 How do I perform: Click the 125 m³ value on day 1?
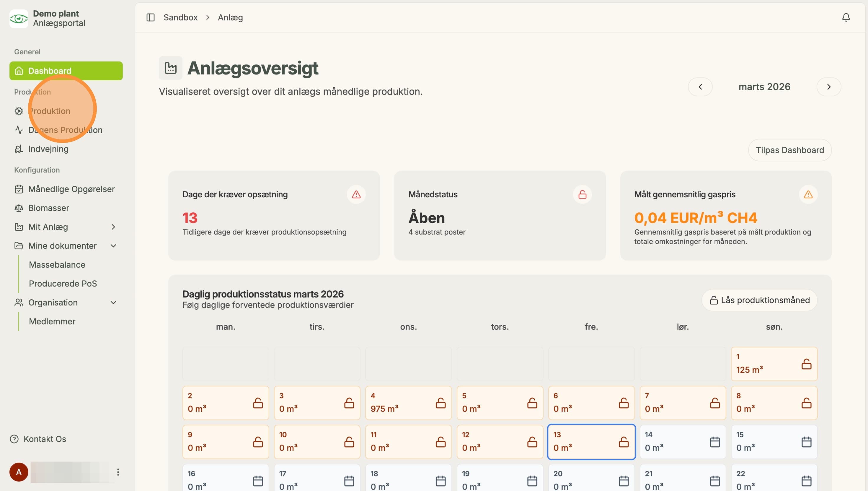[749, 370]
